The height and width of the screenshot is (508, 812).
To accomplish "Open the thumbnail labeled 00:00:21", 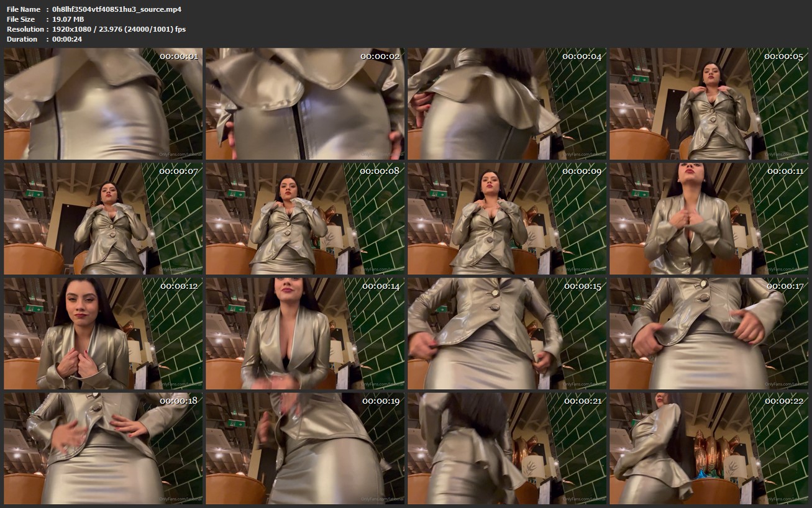I will pyautogui.click(x=506, y=448).
